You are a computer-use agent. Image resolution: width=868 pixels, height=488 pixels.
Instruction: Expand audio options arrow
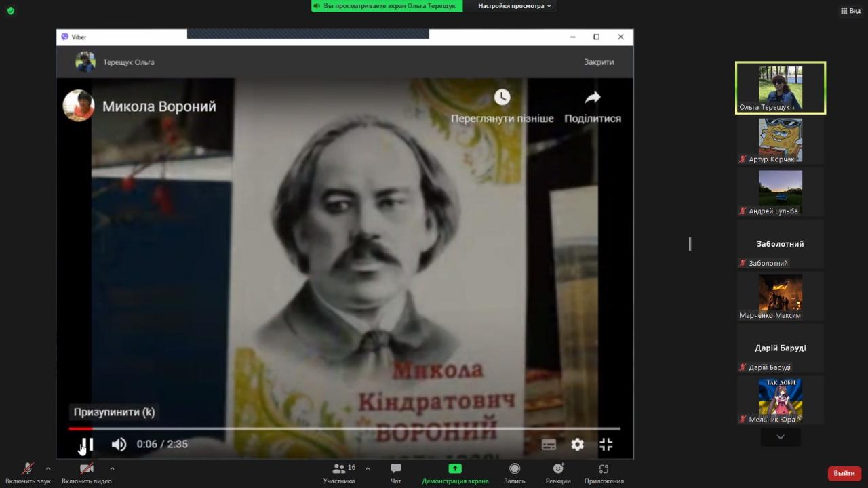[48, 468]
